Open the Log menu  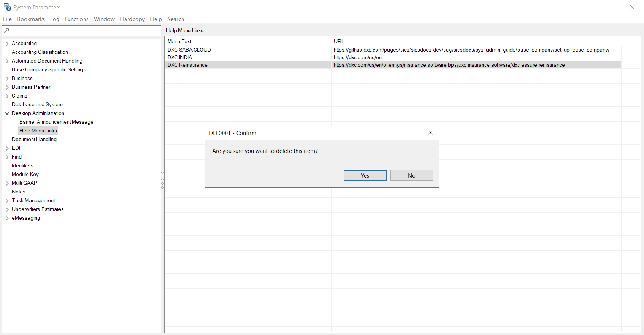(55, 19)
